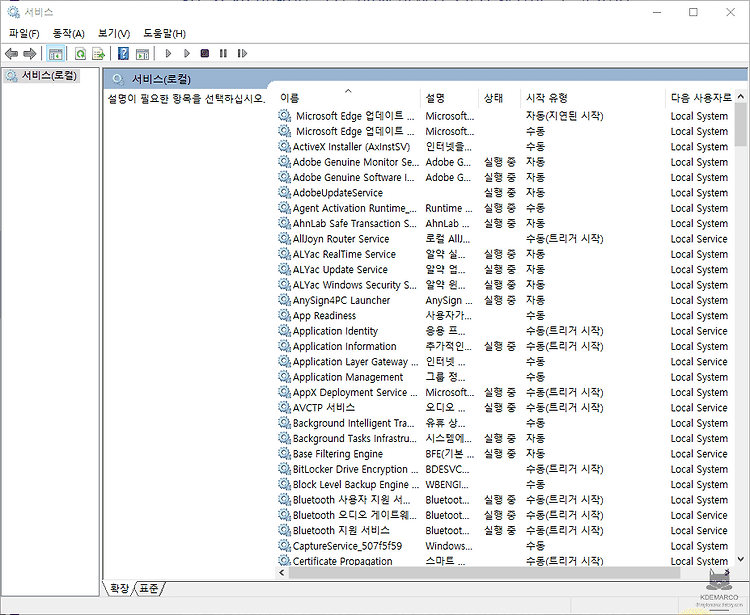Screen dimensions: 750x615
Task: Click the AppX Deployment Service name
Action: pyautogui.click(x=355, y=392)
